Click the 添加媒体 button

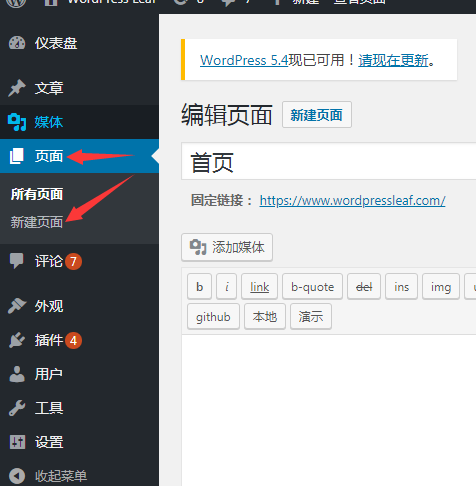227,247
